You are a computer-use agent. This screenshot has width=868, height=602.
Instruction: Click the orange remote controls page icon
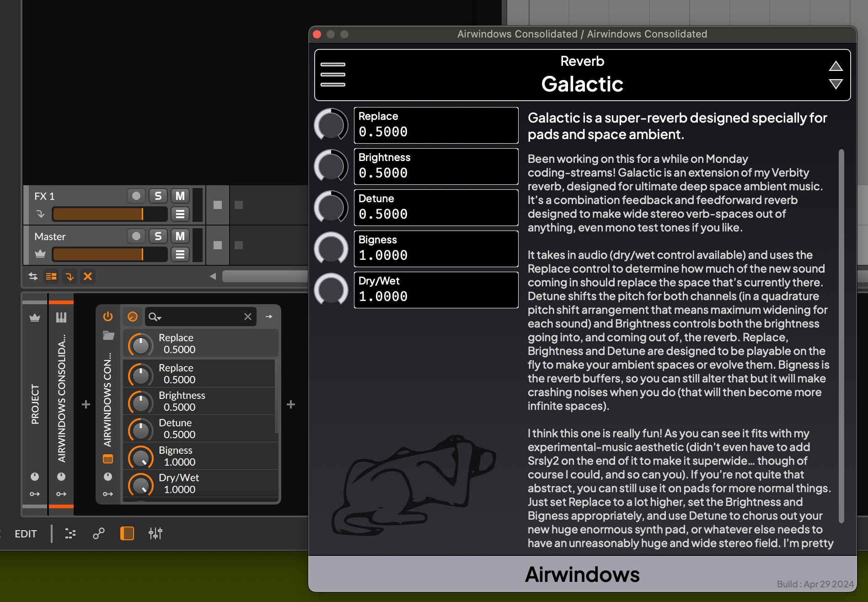133,317
